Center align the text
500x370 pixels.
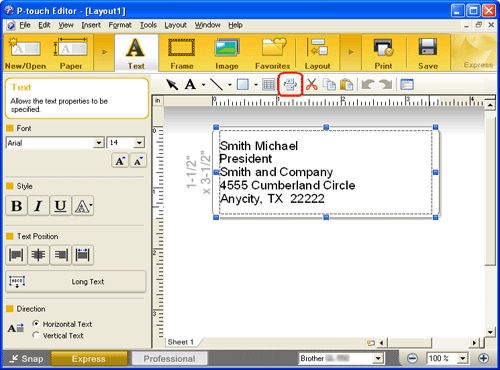(x=38, y=255)
